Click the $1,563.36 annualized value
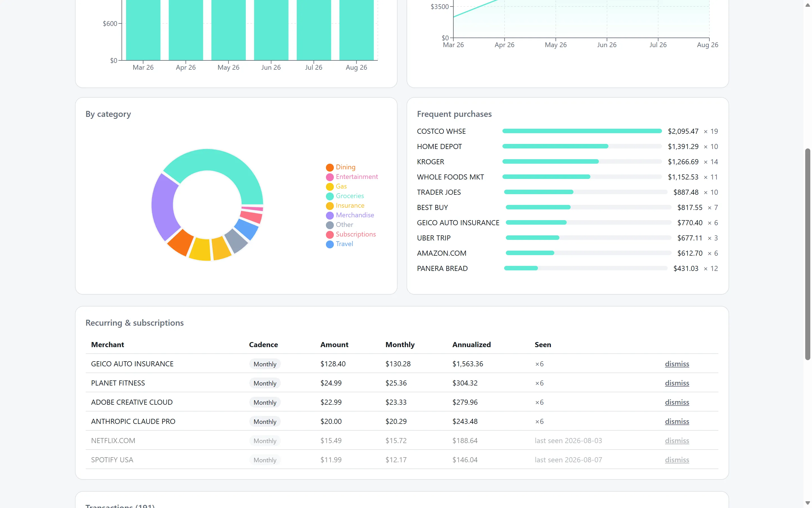812x508 pixels. 467,364
